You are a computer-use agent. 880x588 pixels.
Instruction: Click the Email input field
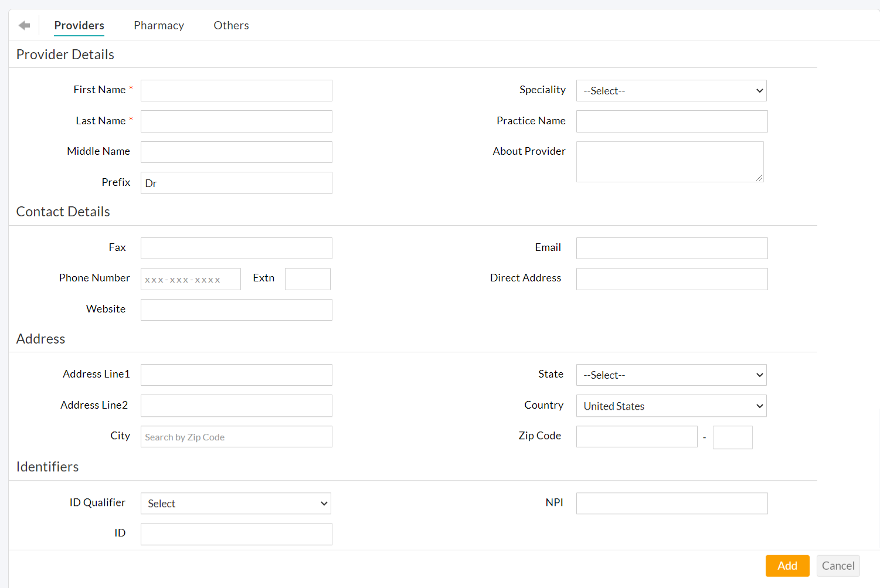pos(671,248)
